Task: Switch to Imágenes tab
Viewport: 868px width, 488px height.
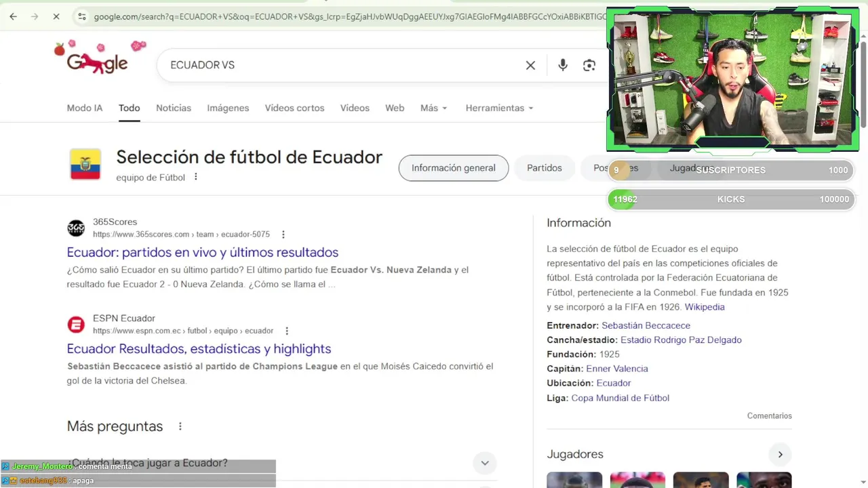Action: pyautogui.click(x=228, y=108)
